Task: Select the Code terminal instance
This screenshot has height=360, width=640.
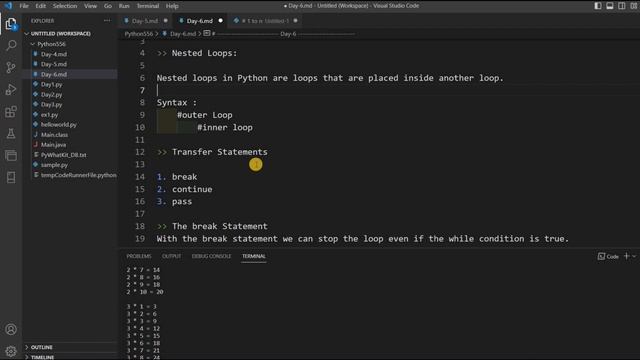Action: point(608,256)
